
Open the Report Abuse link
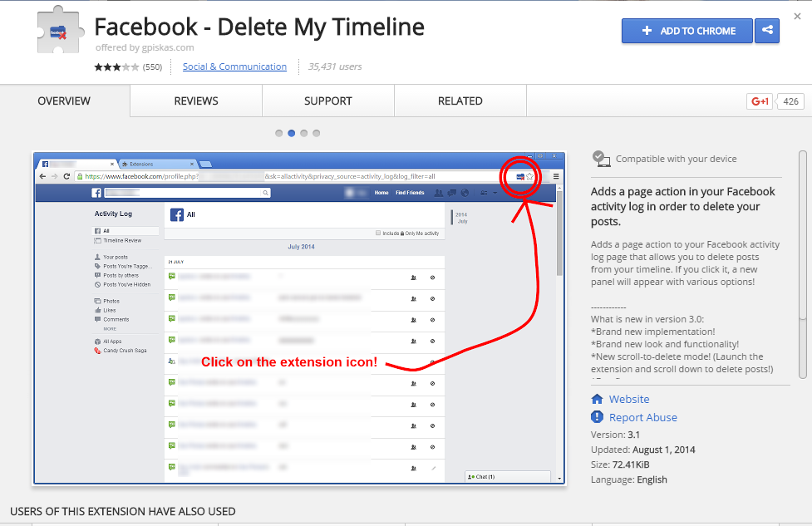[642, 417]
